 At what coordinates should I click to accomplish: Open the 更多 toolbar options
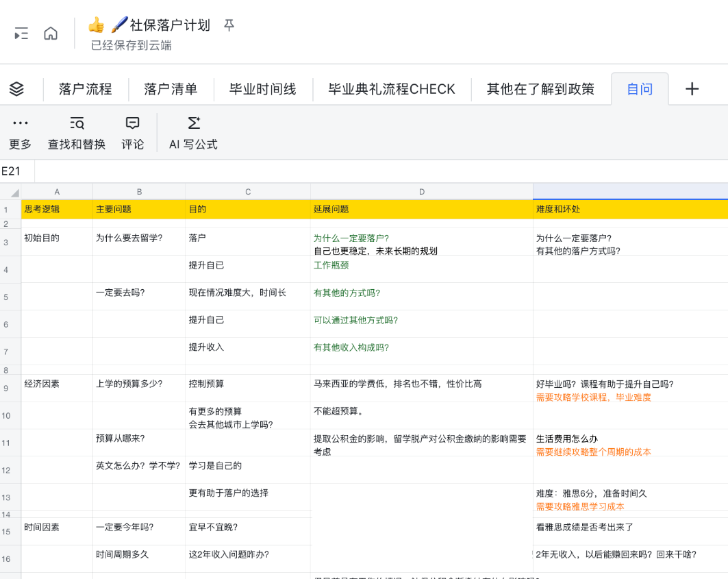(21, 133)
